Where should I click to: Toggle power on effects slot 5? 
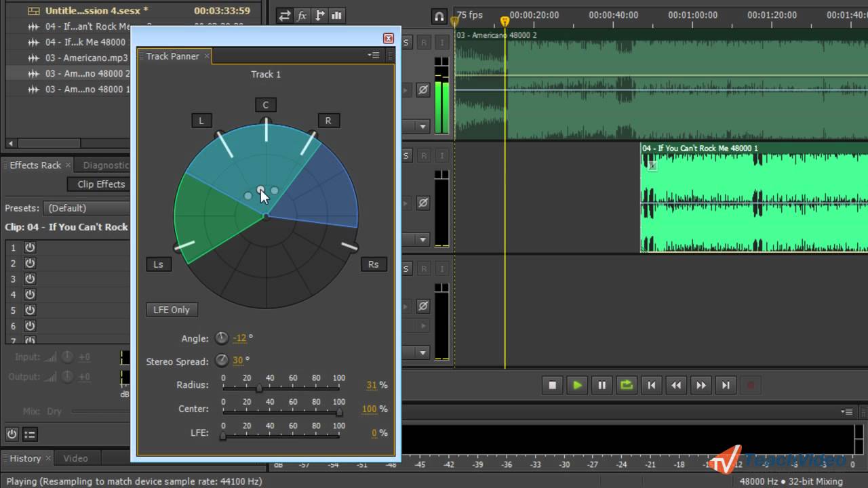click(x=30, y=310)
